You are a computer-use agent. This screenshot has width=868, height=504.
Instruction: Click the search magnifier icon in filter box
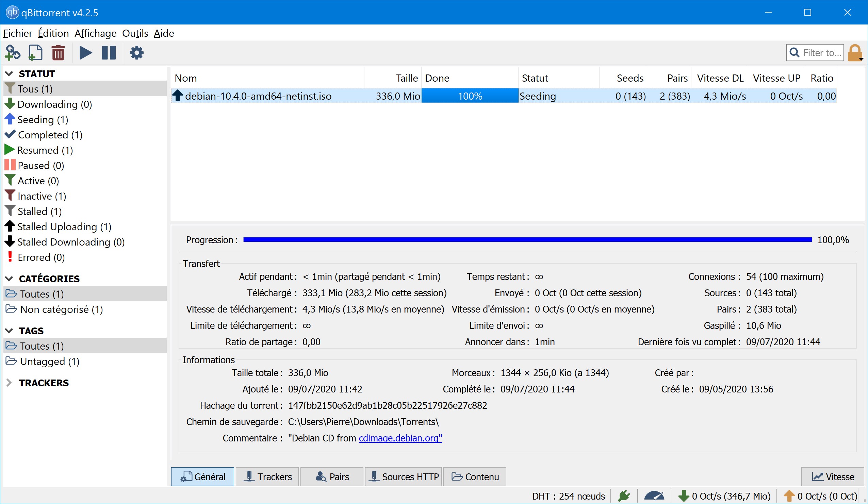(794, 52)
